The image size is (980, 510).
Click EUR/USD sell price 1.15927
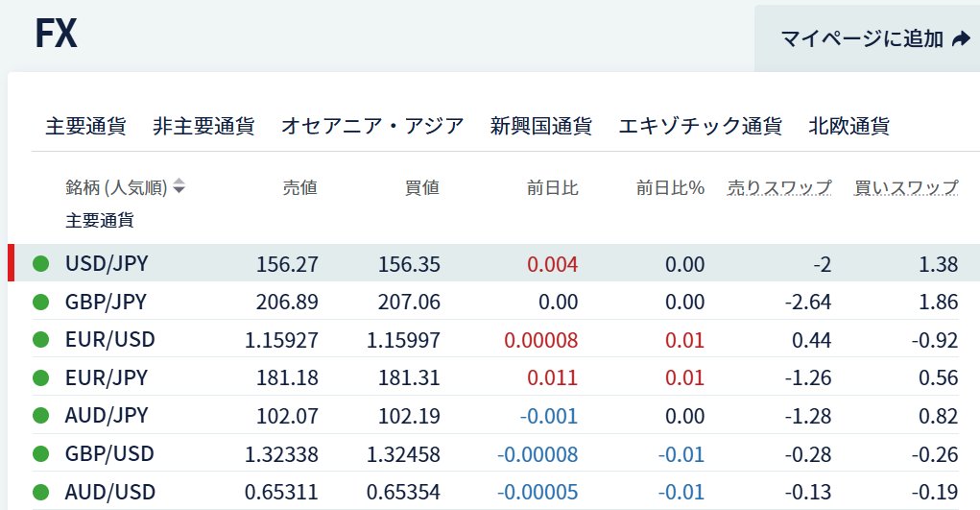[x=282, y=340]
